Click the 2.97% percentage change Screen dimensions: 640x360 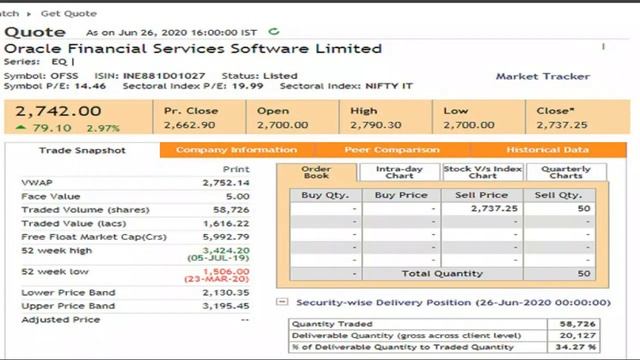[103, 128]
